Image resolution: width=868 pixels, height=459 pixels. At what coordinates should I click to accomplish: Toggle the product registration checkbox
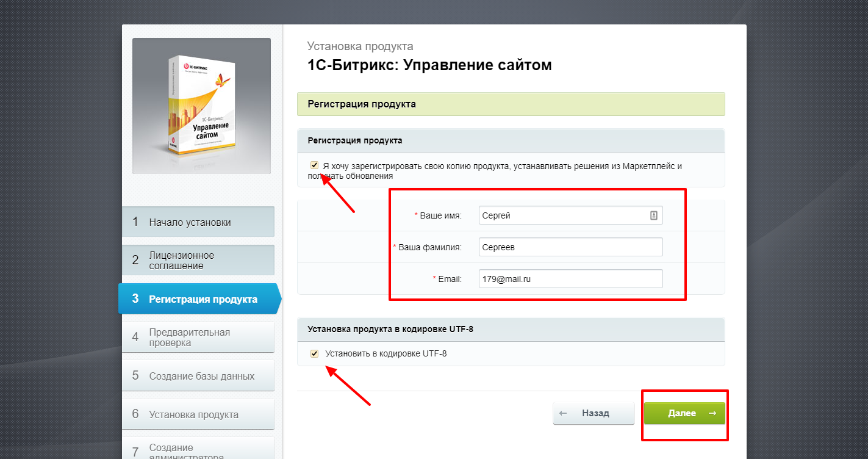coord(315,165)
